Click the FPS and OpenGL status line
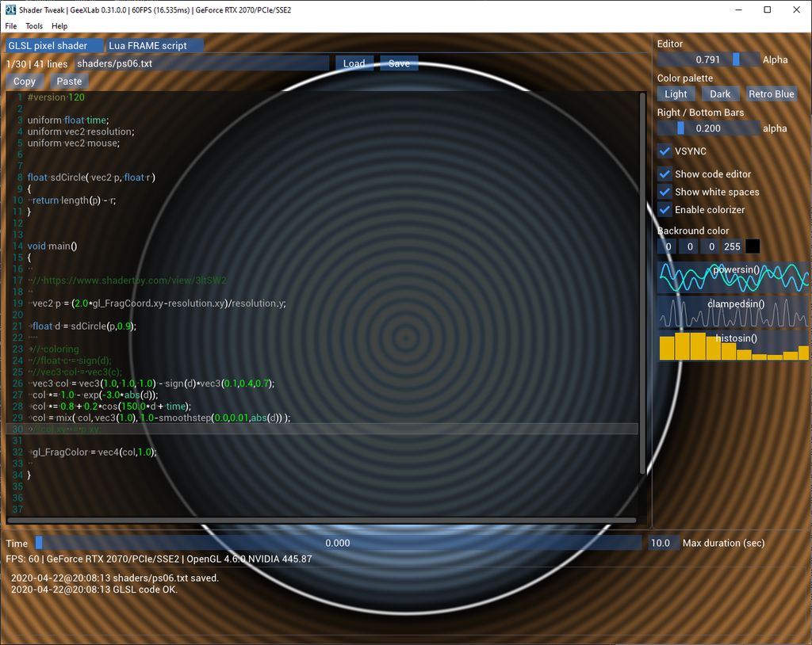This screenshot has width=812, height=645. click(159, 559)
